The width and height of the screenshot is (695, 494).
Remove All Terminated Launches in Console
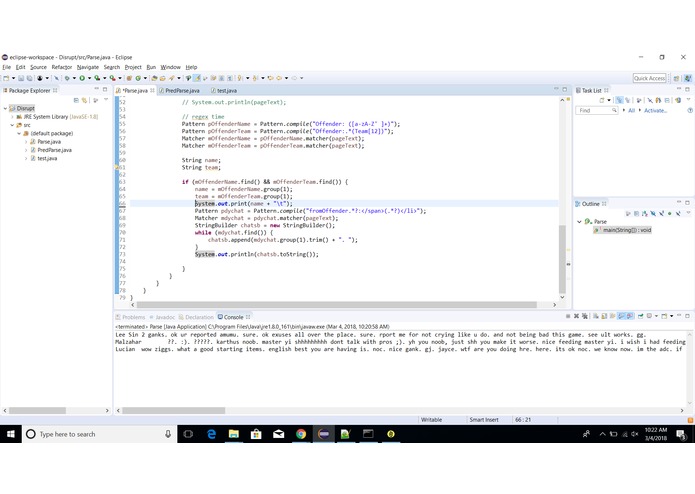585,316
